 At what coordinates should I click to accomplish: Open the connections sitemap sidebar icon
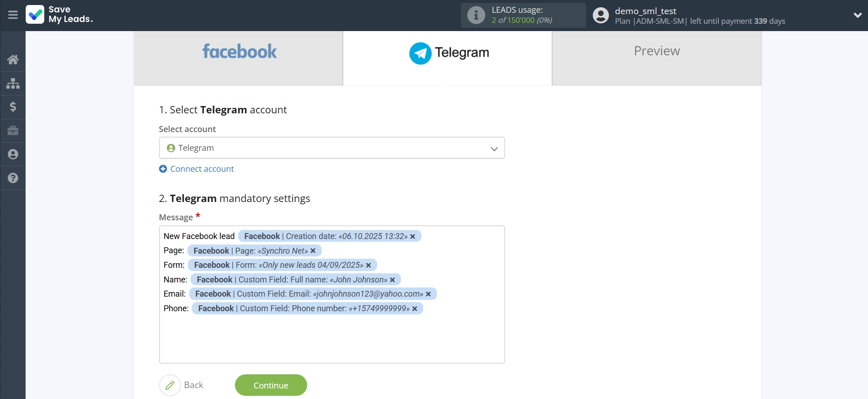13,83
